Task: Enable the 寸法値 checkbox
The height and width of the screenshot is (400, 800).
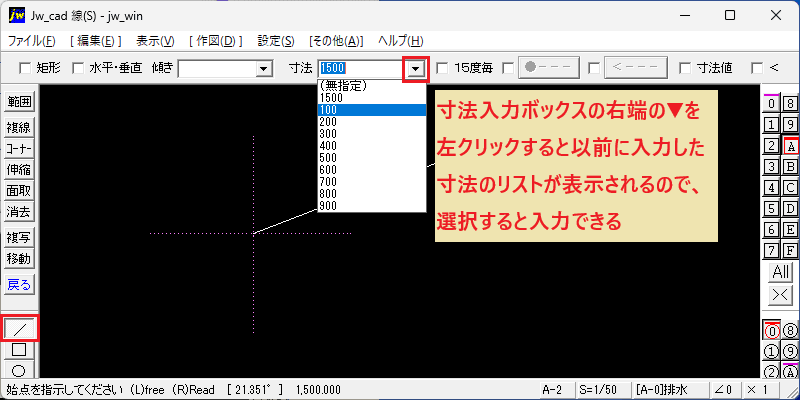Action: (x=685, y=68)
